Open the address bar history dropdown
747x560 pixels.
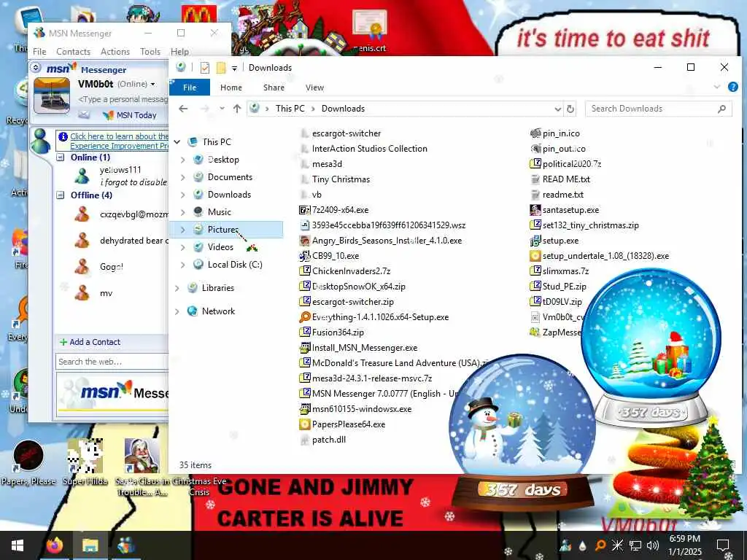coord(557,109)
